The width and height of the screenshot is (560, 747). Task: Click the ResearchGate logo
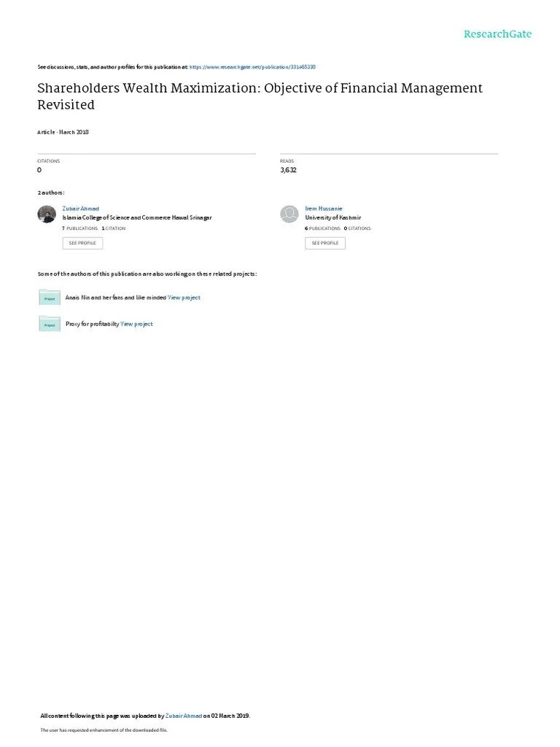coord(497,34)
